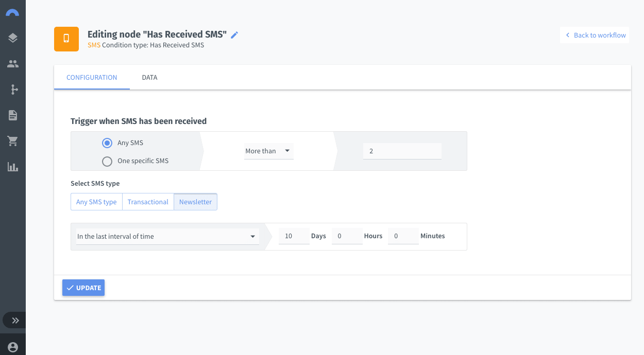Click the UPDATE button

(x=83, y=288)
